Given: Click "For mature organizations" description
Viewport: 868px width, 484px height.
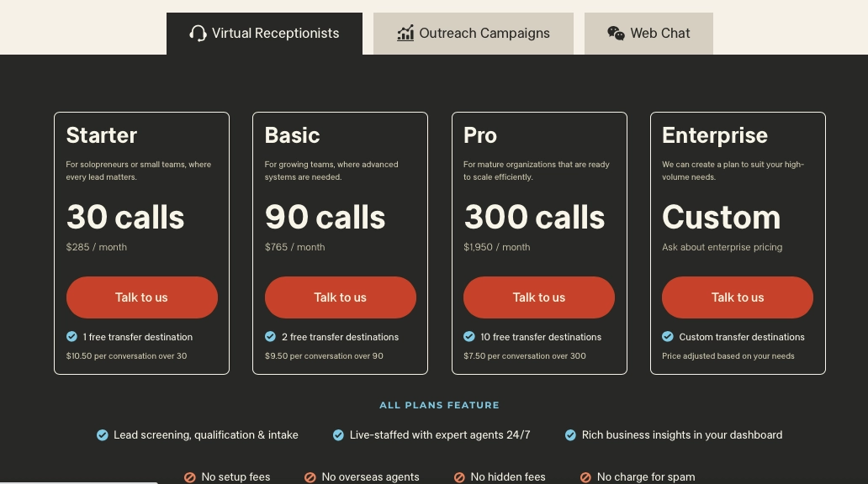Looking at the screenshot, I should [x=537, y=171].
